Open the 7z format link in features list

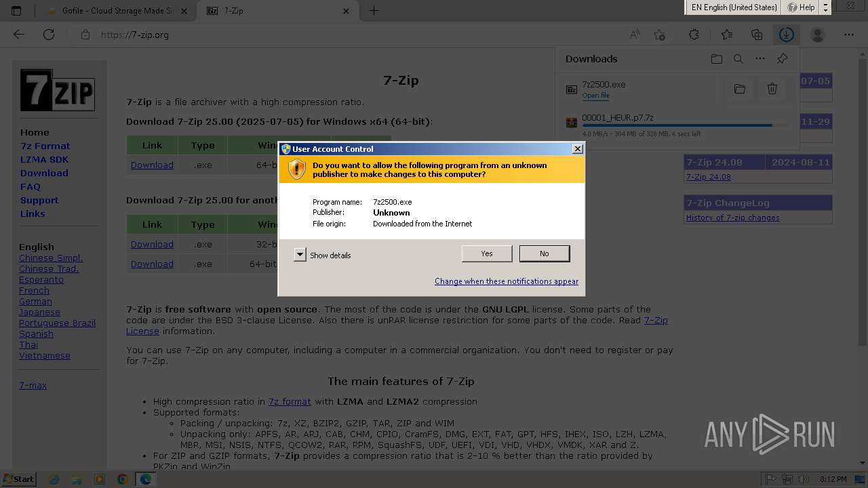290,402
